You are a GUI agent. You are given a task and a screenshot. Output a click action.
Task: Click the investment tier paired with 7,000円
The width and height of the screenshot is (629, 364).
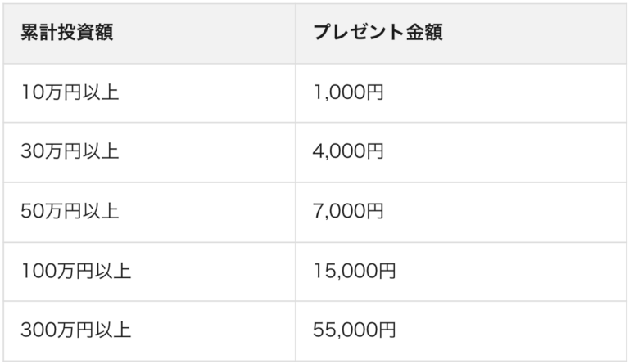click(x=70, y=211)
